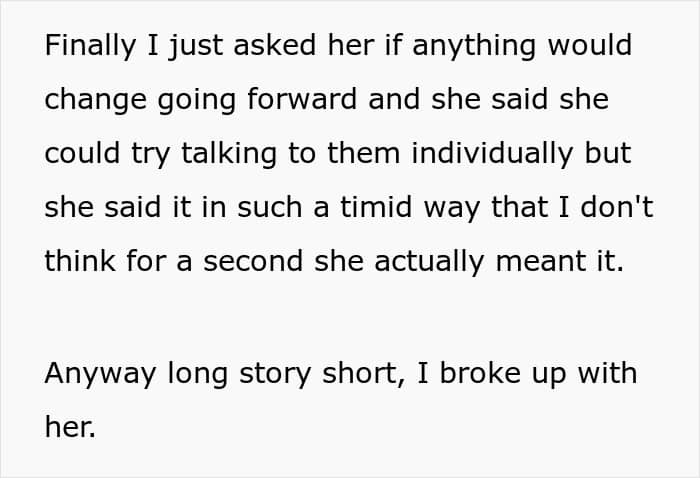Screen dimensions: 700x478
Task: Click the final word "her."
Action: 71,427
